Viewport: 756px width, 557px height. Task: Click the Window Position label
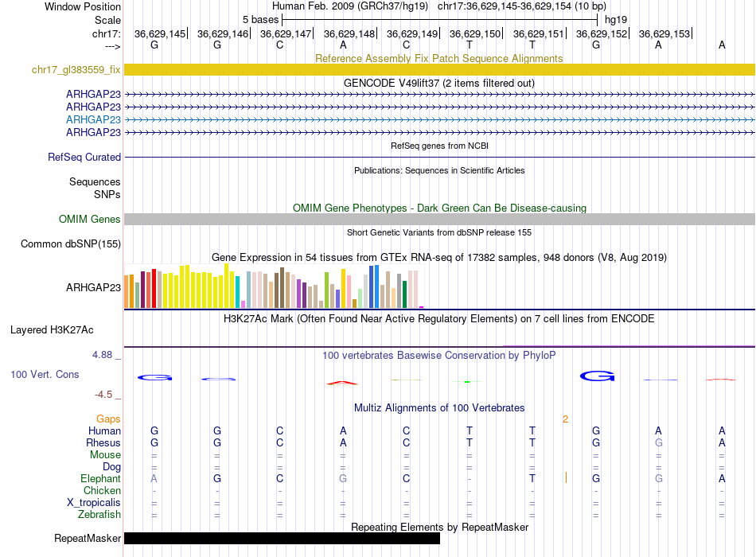(x=83, y=6)
